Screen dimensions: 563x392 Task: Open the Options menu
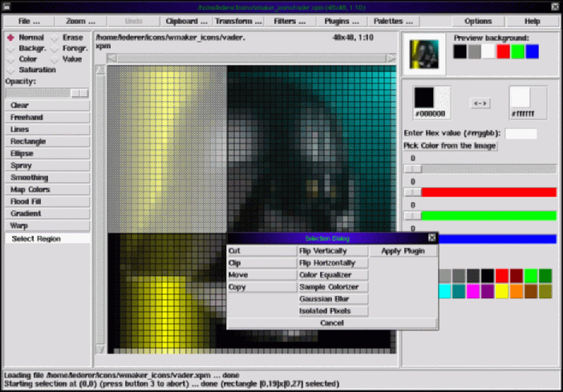(x=478, y=22)
